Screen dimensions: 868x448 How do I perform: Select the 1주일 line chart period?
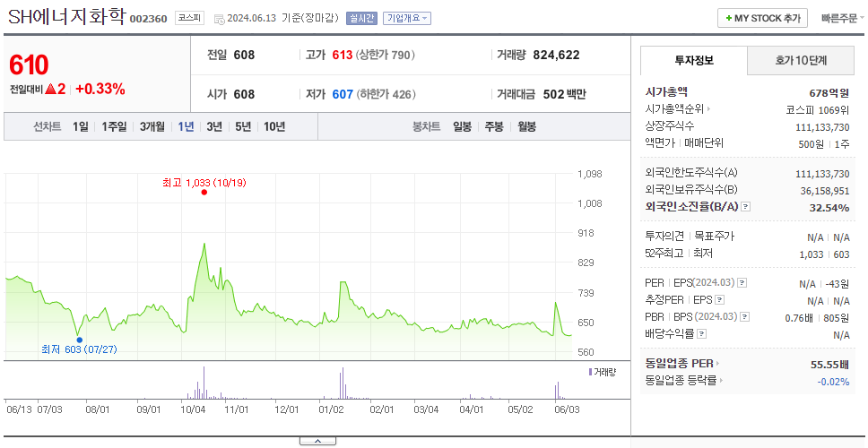point(114,126)
